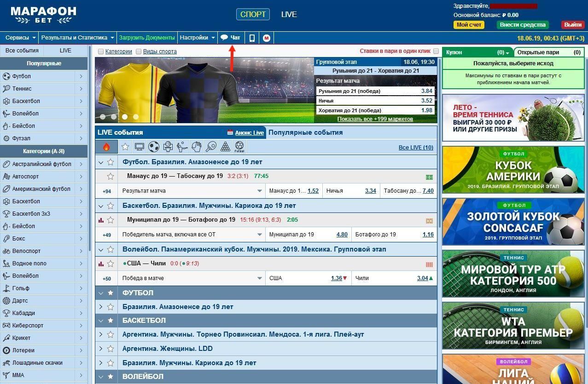Toggle the one-click bets checkbox

pos(436,51)
